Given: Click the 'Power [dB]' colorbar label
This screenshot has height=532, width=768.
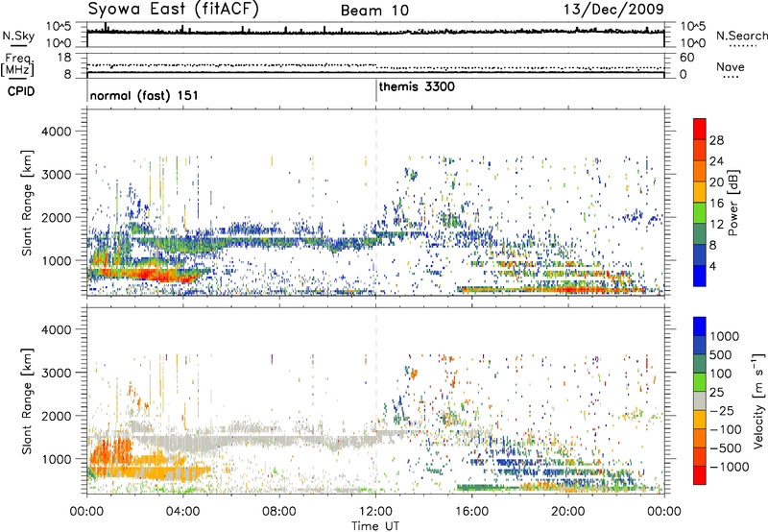Looking at the screenshot, I should 733,203.
